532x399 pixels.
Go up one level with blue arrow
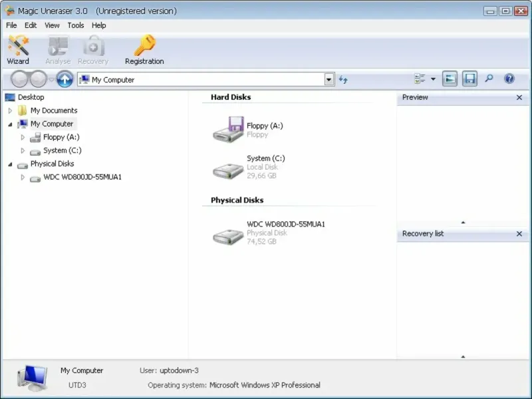65,79
